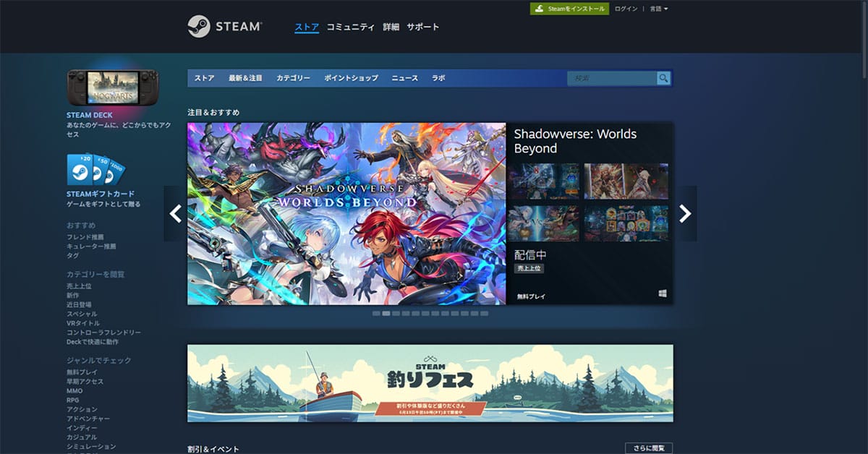Open VRタイトル in sidebar
Viewport: 868px width, 454px height.
83,324
